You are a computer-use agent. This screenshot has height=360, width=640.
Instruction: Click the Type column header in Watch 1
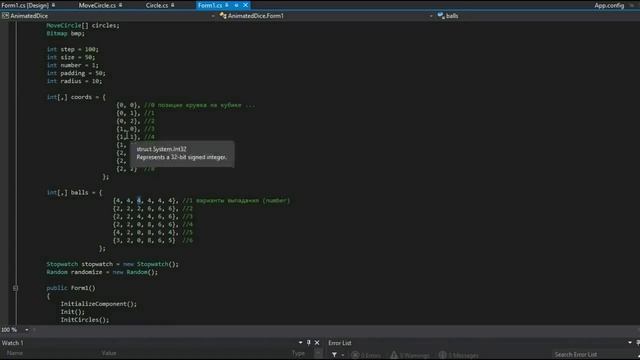pos(298,353)
